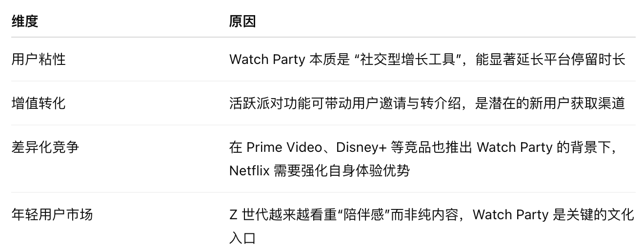
Task: Click the trailing word 入口
Action: click(x=242, y=238)
